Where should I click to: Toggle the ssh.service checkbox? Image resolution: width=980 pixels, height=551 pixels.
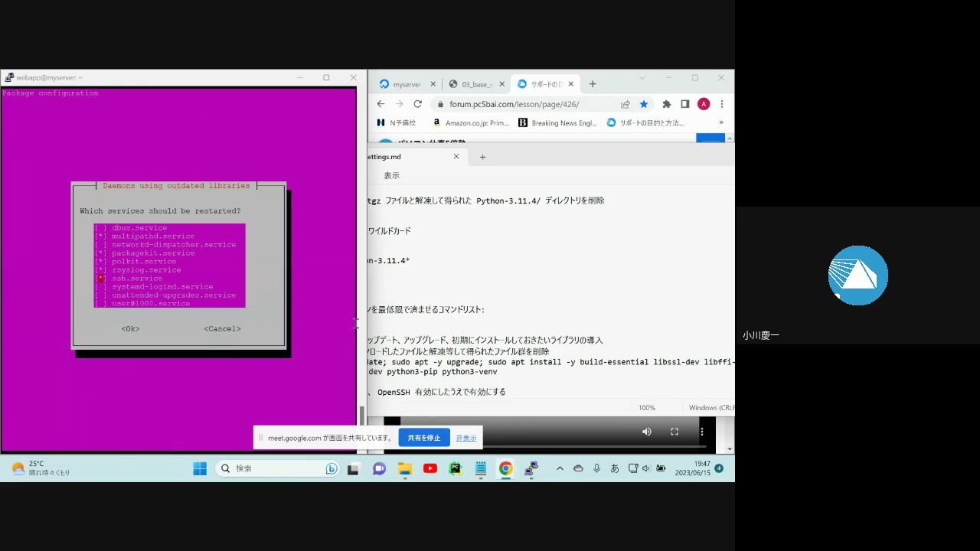[x=100, y=279]
